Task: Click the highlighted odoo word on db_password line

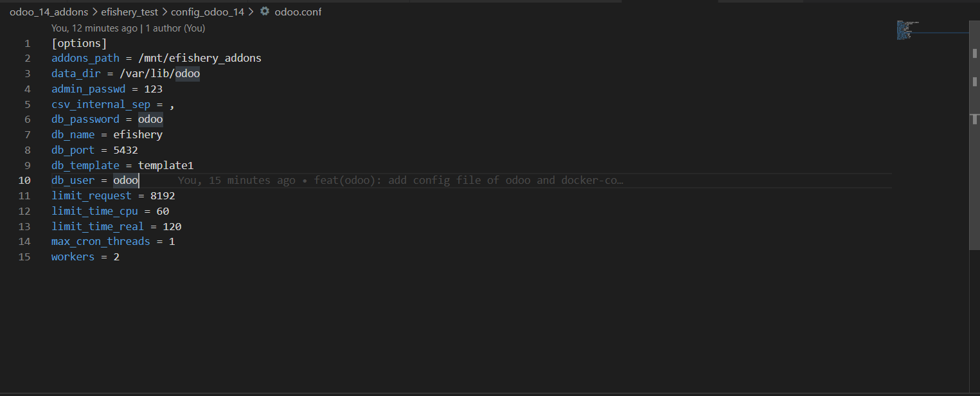Action: [150, 119]
